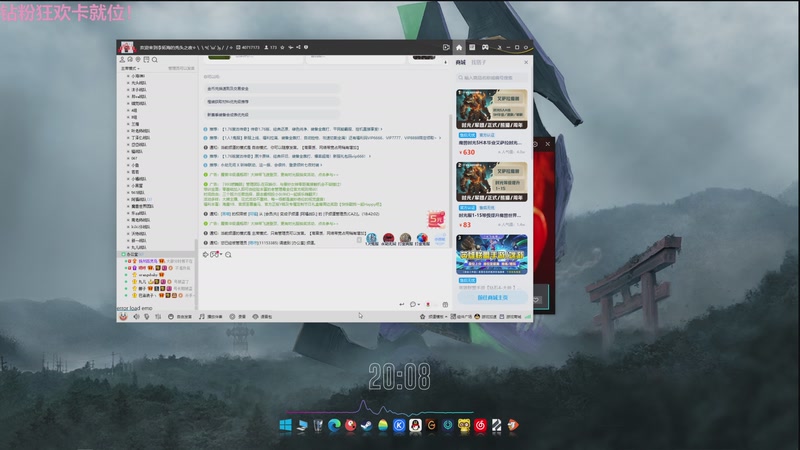Toggle the record button in bottom bar

tap(237, 317)
